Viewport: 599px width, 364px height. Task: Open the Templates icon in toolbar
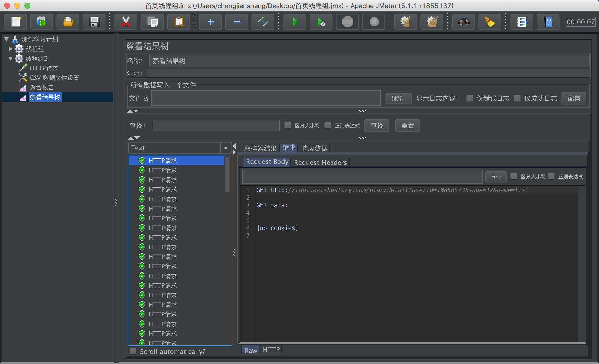coord(42,22)
